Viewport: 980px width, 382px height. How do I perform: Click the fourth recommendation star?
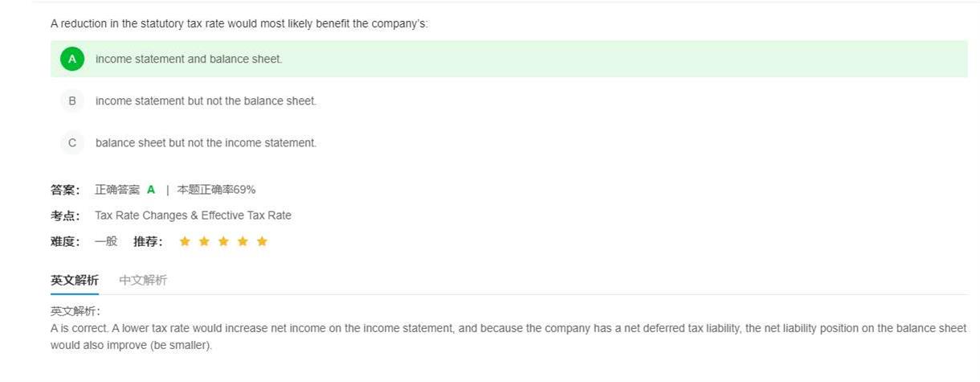(x=243, y=241)
